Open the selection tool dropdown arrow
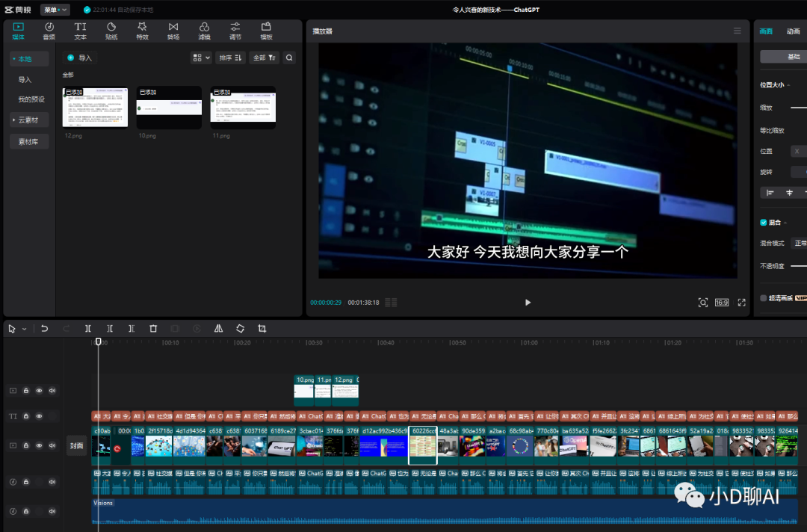 coord(24,330)
